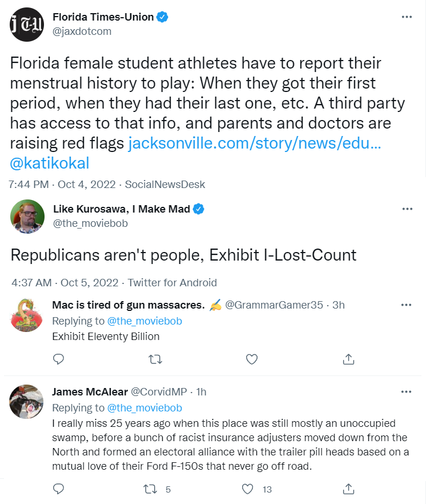Share the GrammarGamer35 reply
The image size is (426, 504).
348,359
